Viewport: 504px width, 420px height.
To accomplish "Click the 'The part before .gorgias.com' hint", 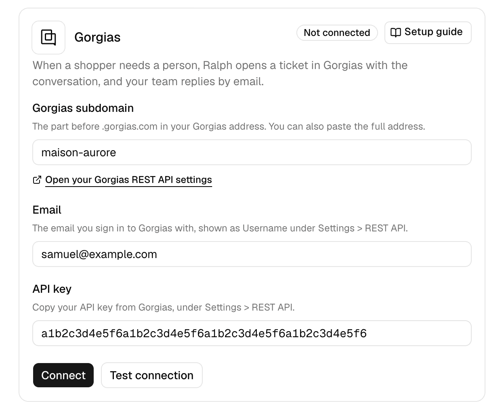I will 229,126.
